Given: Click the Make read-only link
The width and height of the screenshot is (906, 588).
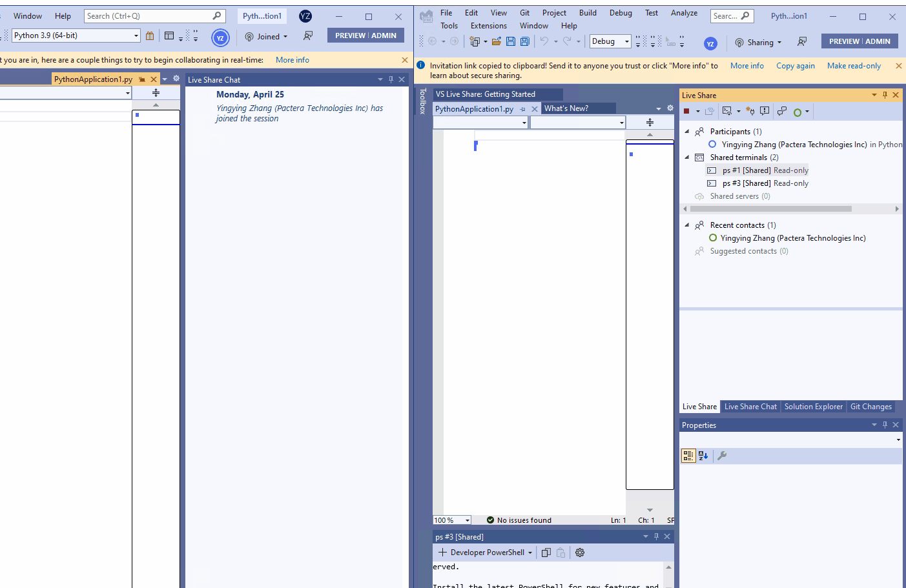Looking at the screenshot, I should click(x=854, y=66).
